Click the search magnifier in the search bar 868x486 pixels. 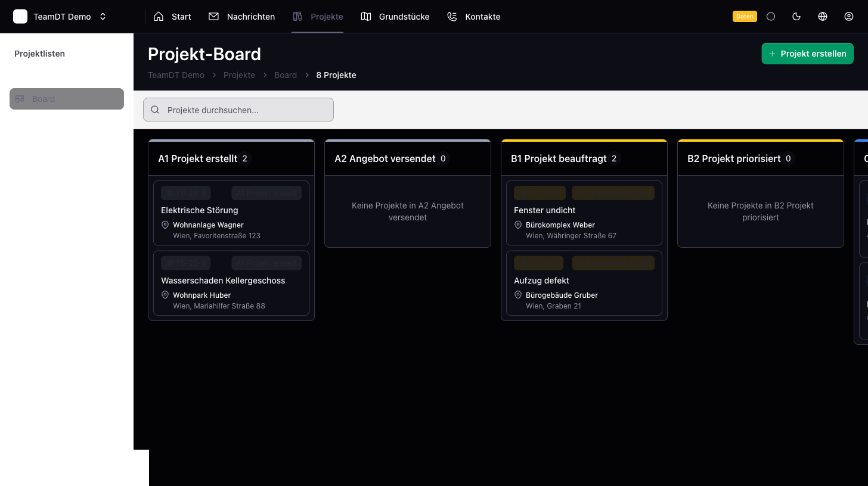tap(155, 110)
